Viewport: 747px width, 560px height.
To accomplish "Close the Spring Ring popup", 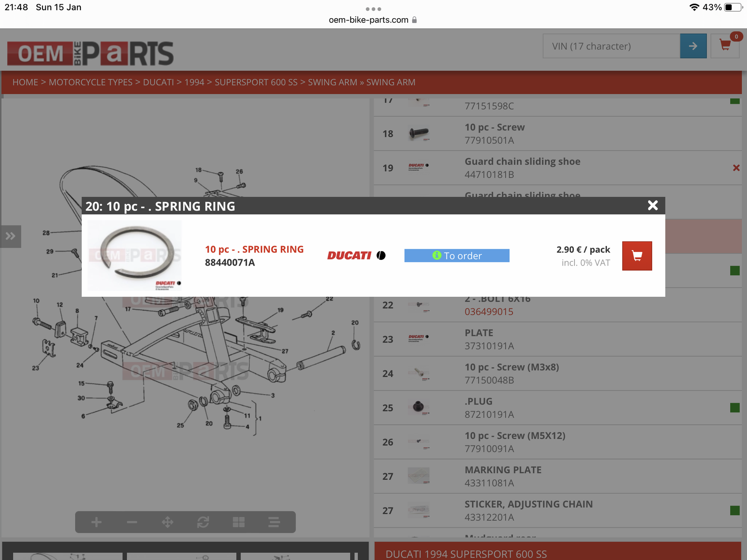I will [x=653, y=205].
